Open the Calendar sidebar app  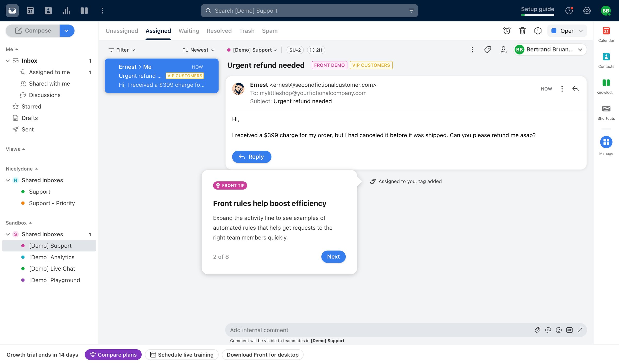(606, 35)
